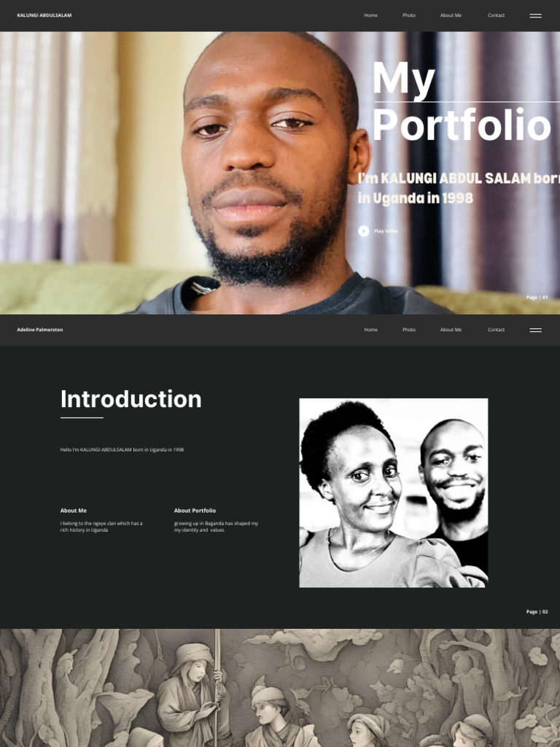Screen dimensions: 560x747
Task: Go to Home in the KALUNGI ABDULSALAM navigation bar
Action: click(370, 15)
